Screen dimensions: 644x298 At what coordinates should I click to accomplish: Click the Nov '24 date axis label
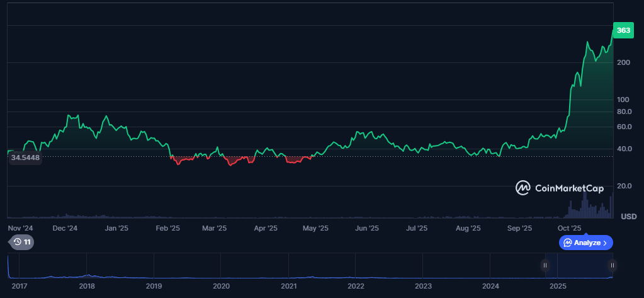pyautogui.click(x=20, y=228)
